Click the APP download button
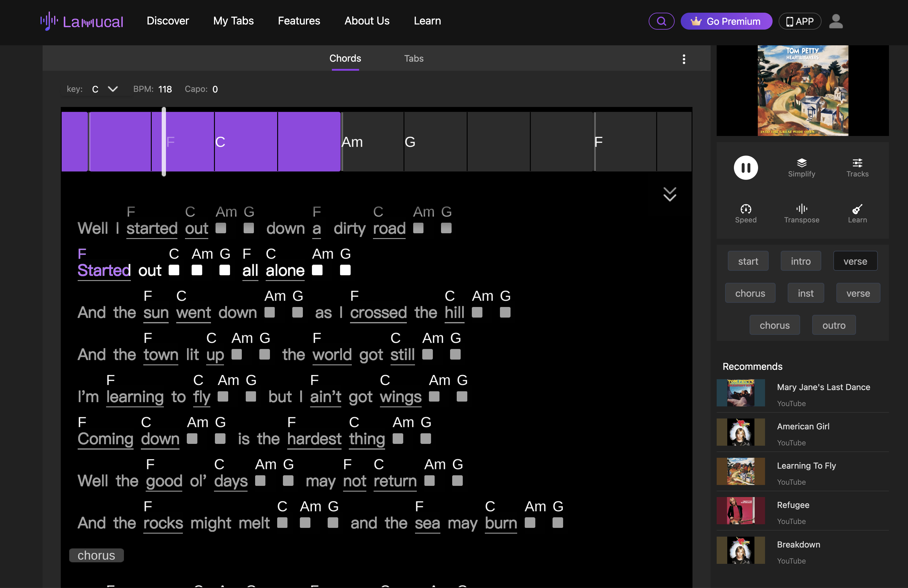 [x=800, y=21]
